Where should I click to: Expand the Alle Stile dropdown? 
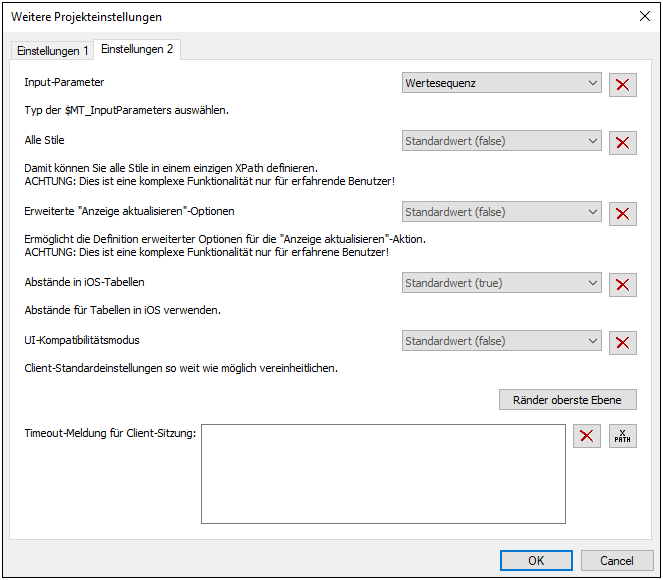[x=501, y=141]
